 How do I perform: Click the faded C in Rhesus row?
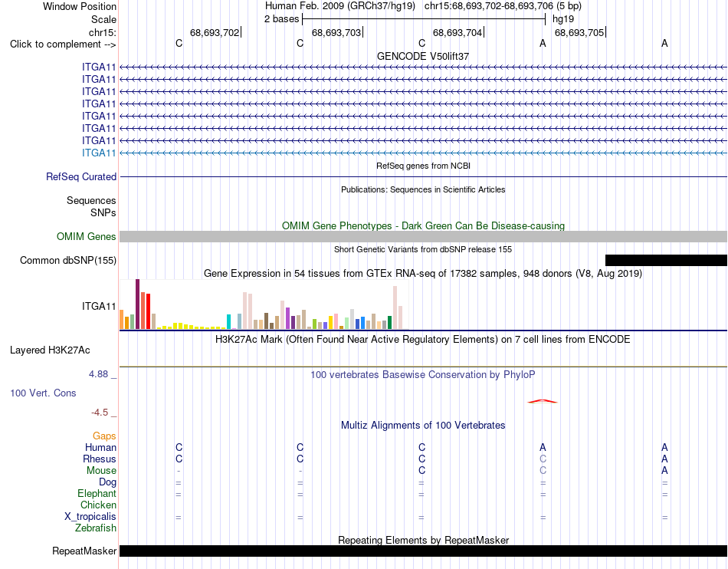coord(543,459)
